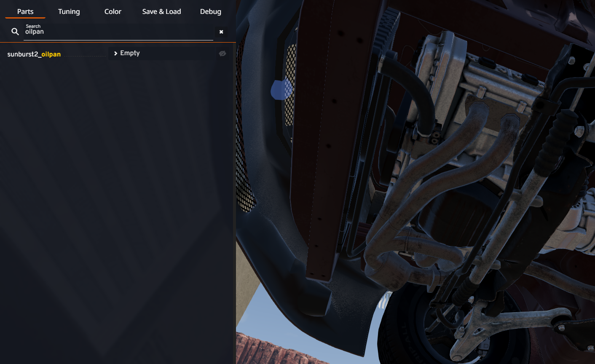This screenshot has height=364, width=595.
Task: Click the search magnifier icon
Action: 15,32
